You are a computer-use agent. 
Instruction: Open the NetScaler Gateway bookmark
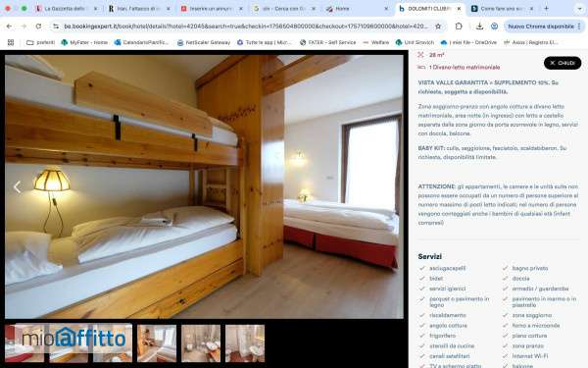click(x=204, y=42)
